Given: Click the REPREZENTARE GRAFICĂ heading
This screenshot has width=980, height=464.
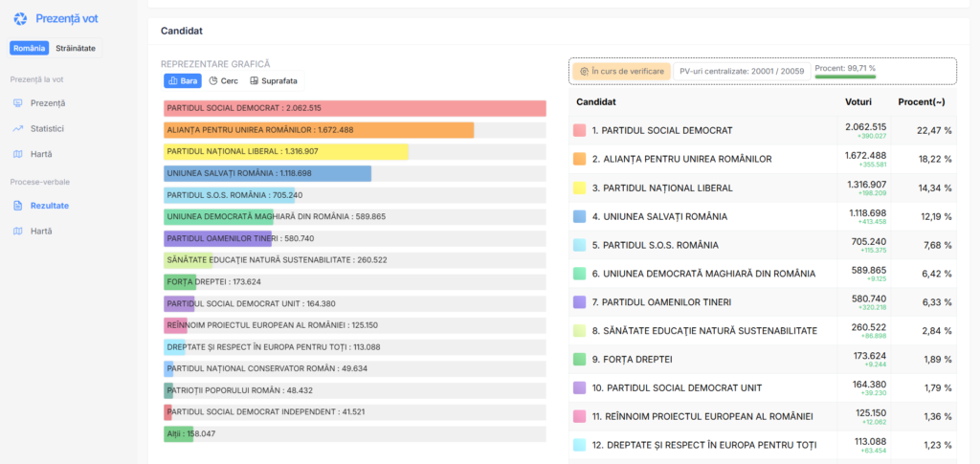Looking at the screenshot, I should [x=215, y=64].
